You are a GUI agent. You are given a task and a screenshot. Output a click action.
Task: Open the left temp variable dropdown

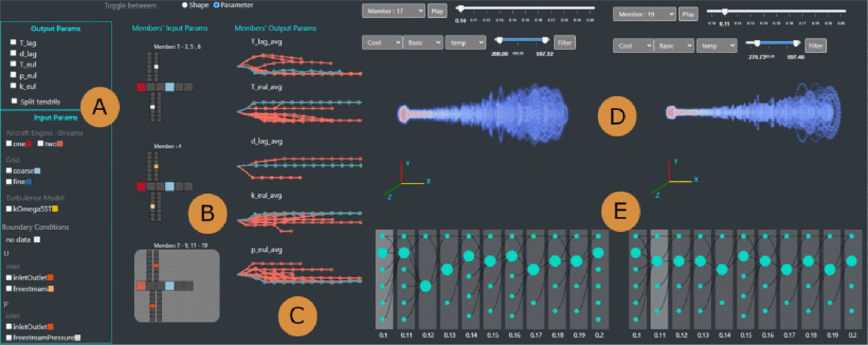coord(465,43)
